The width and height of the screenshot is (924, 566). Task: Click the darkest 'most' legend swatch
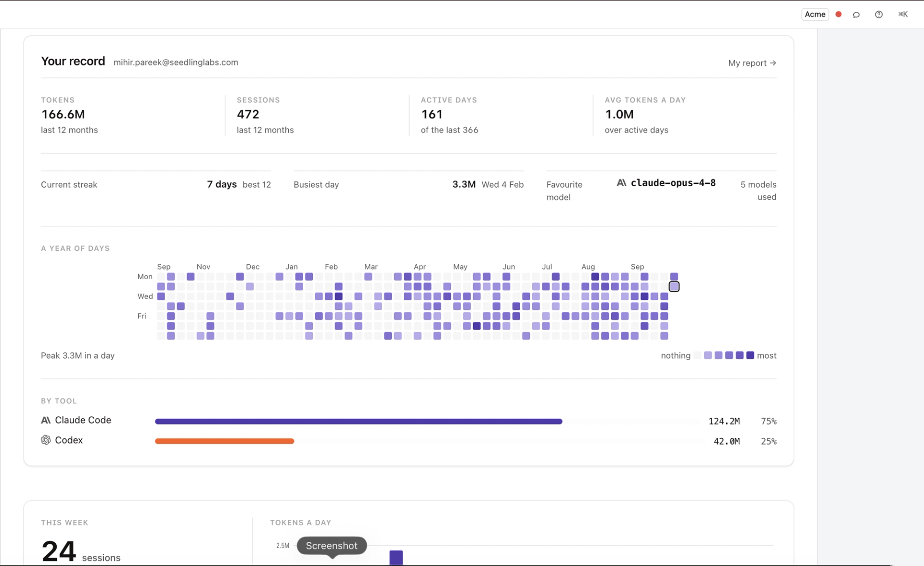click(x=750, y=356)
